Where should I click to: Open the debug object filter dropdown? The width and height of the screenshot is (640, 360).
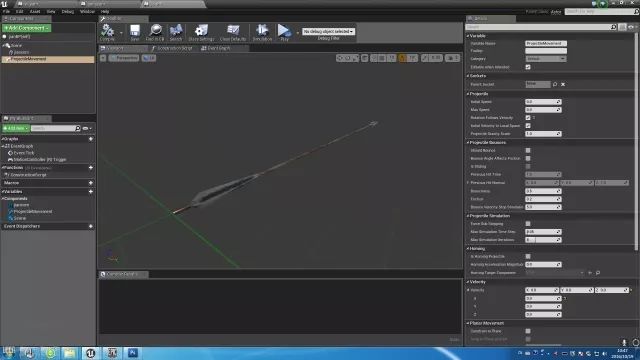tap(328, 31)
